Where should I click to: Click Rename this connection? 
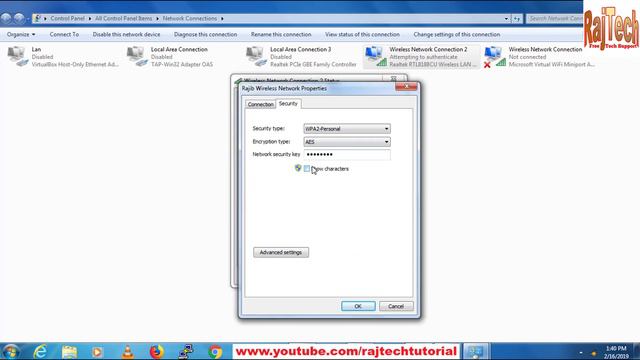(281, 35)
